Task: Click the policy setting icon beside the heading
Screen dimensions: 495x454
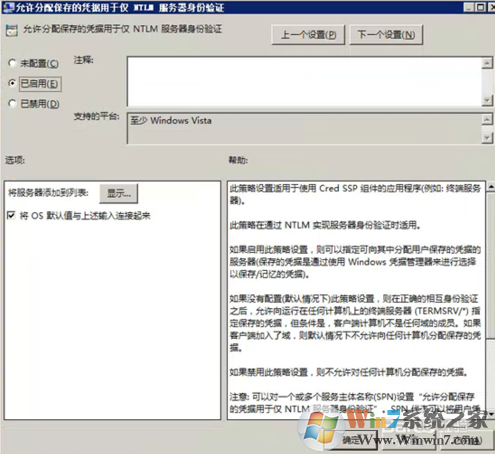Action: [x=12, y=31]
